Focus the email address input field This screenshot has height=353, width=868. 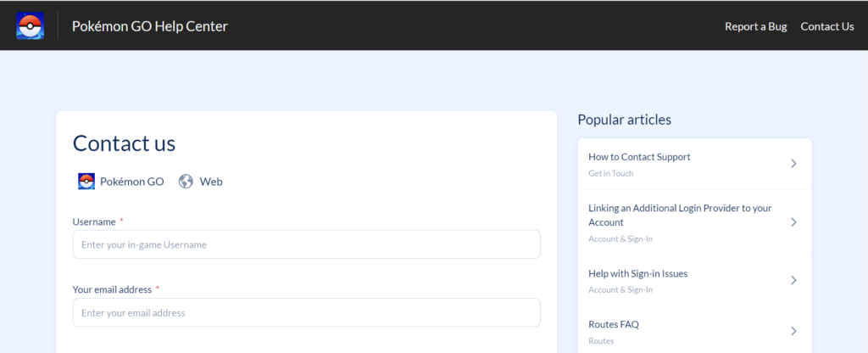point(307,312)
